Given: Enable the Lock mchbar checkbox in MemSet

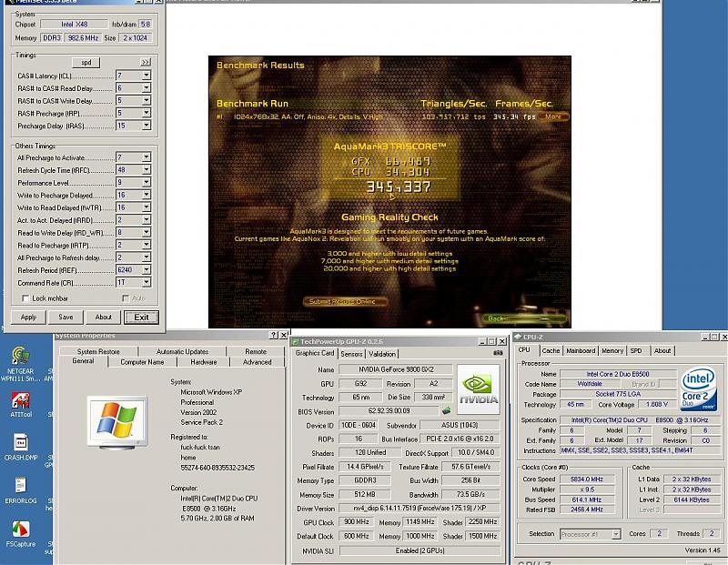Looking at the screenshot, I should 25,298.
